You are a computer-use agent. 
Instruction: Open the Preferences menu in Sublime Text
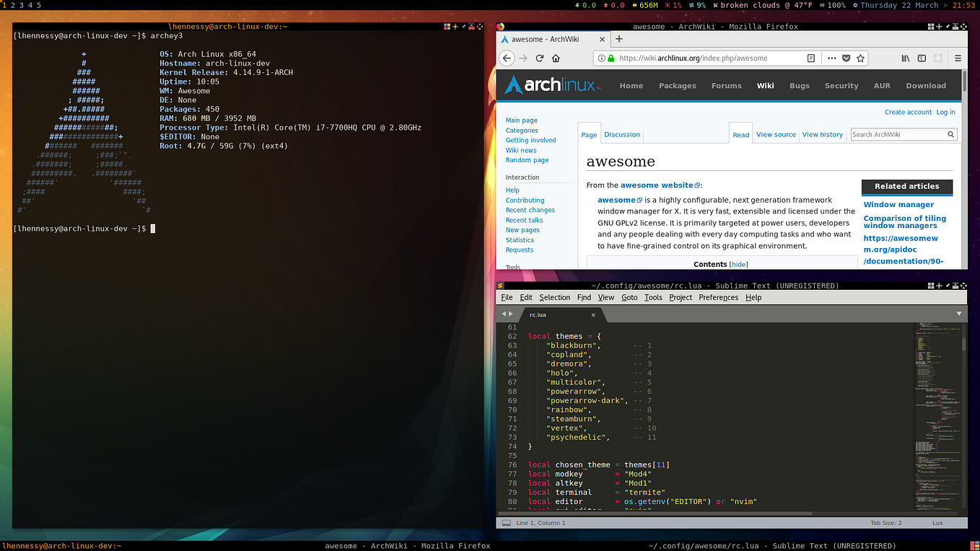pos(718,297)
